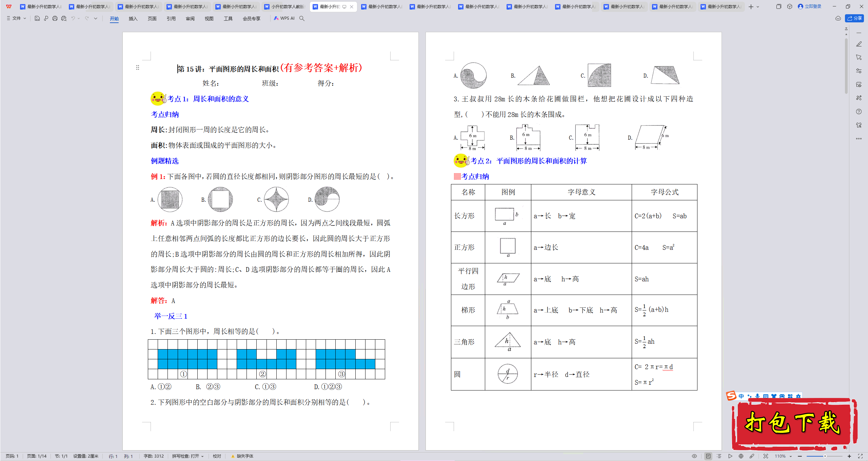Open the 页面 ribbon tab
This screenshot has width=868, height=461.
[x=152, y=19]
